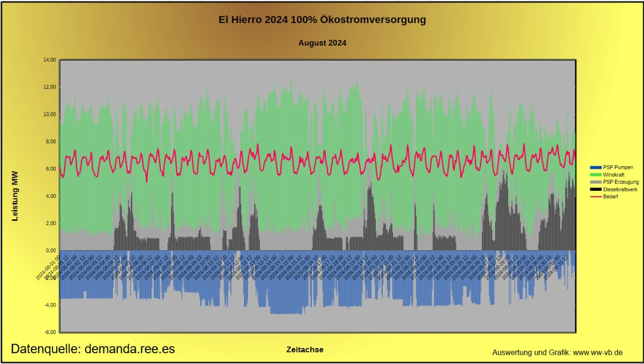Click the 0,00 y-axis tick label
The height and width of the screenshot is (364, 644).
(x=50, y=250)
